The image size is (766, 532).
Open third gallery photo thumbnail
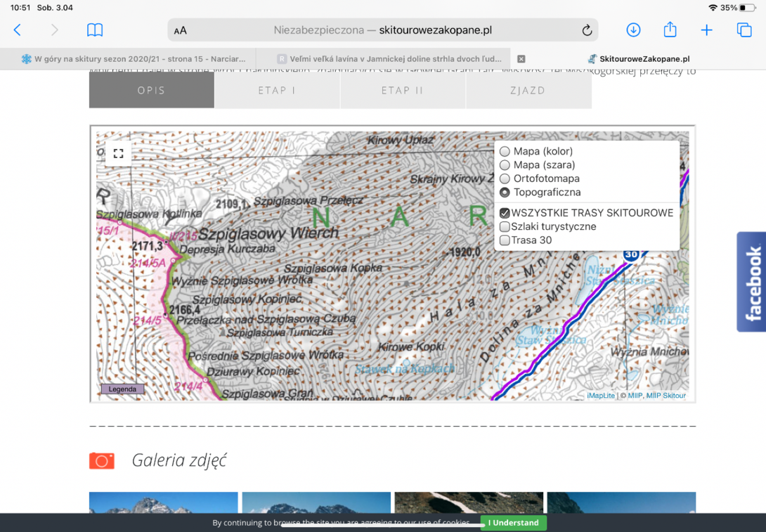(x=469, y=502)
